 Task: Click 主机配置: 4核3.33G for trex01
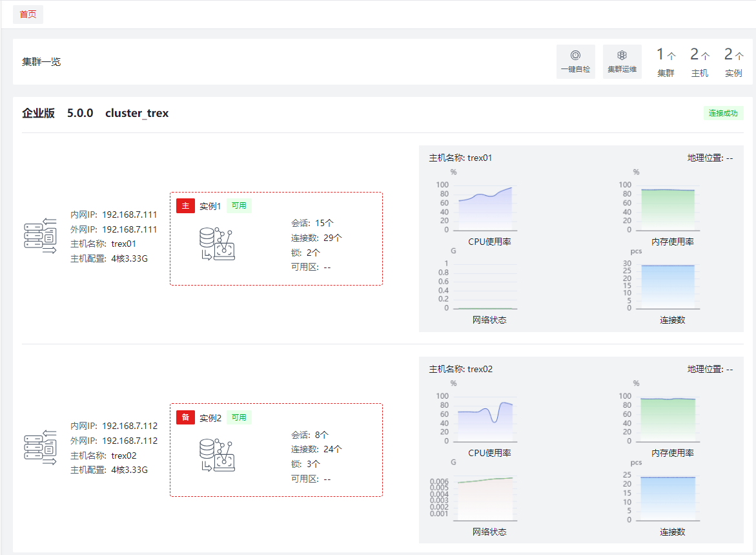(109, 259)
